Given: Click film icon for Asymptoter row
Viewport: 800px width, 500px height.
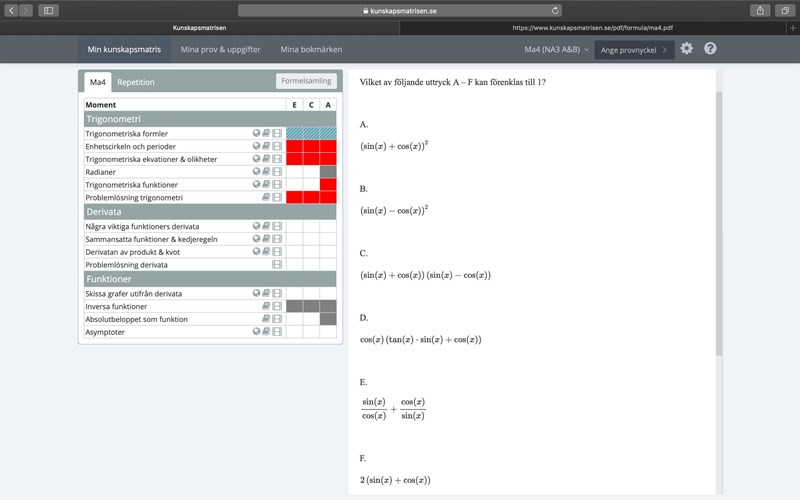Looking at the screenshot, I should click(x=277, y=332).
